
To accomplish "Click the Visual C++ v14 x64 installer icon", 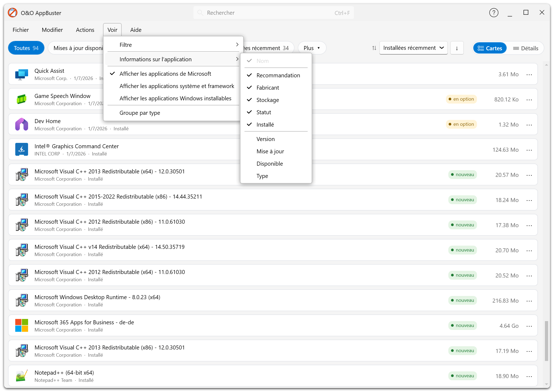I will click(22, 250).
